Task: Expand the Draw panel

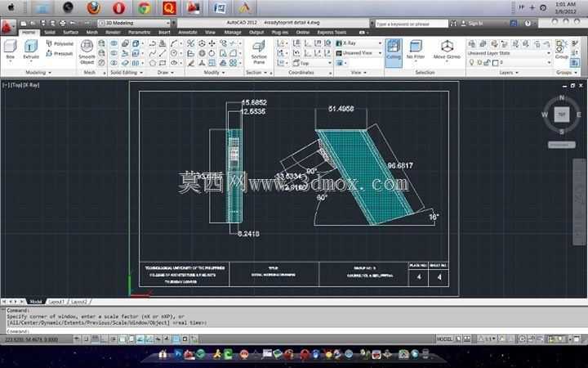Action: tap(165, 72)
